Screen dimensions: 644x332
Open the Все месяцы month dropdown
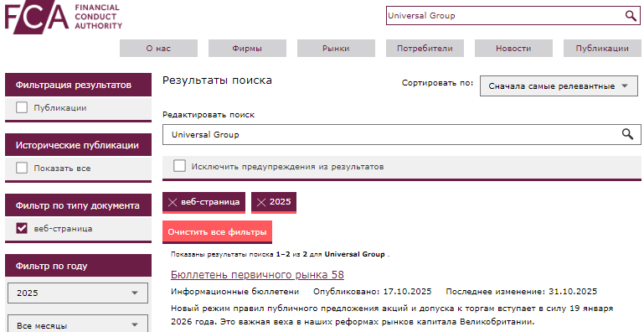coord(78,324)
